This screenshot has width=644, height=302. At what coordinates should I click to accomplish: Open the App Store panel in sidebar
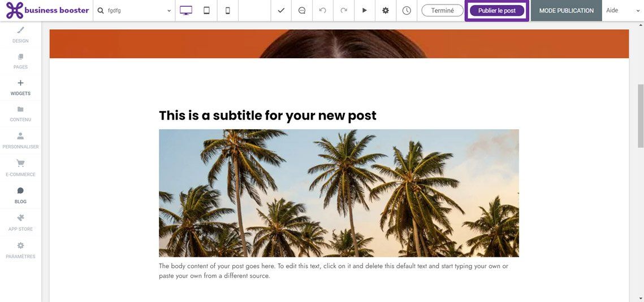20,222
